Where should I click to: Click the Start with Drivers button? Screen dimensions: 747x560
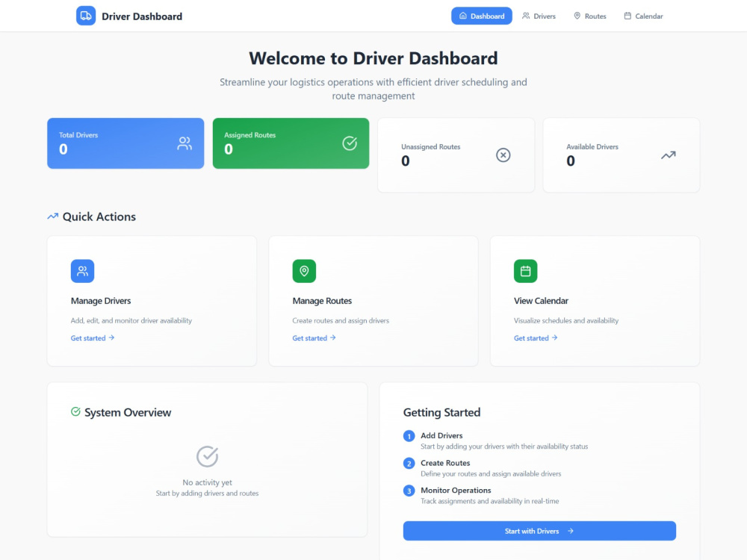pyautogui.click(x=539, y=531)
